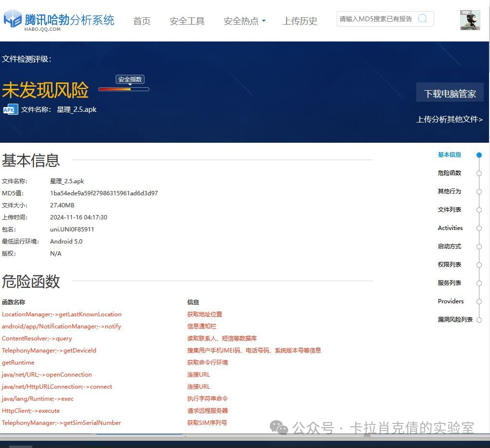This screenshot has width=490, height=448.
Task: Click the 权限列表 timeline dot
Action: (x=479, y=265)
